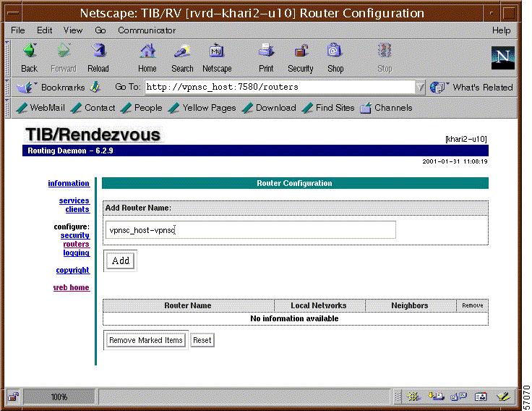Collapse the navigation toolbar using its grip
Screen dimensions: 532x411
7,58
